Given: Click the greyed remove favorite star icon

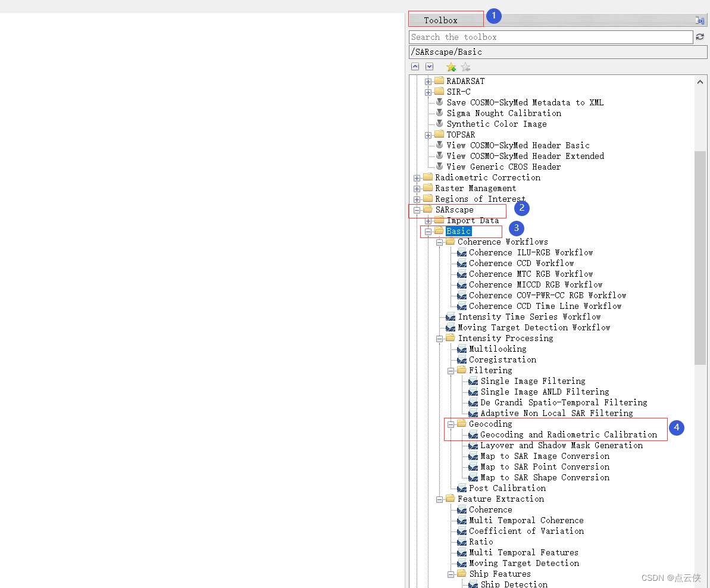Looking at the screenshot, I should (x=465, y=67).
